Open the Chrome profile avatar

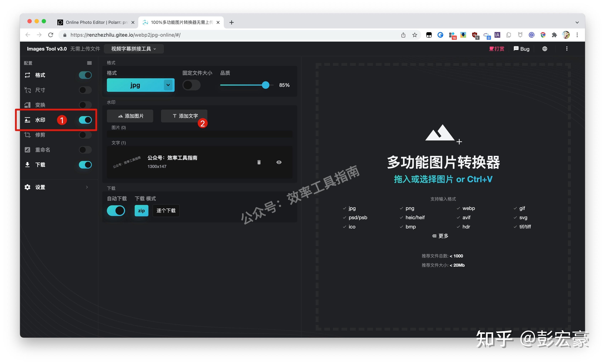[x=566, y=35]
